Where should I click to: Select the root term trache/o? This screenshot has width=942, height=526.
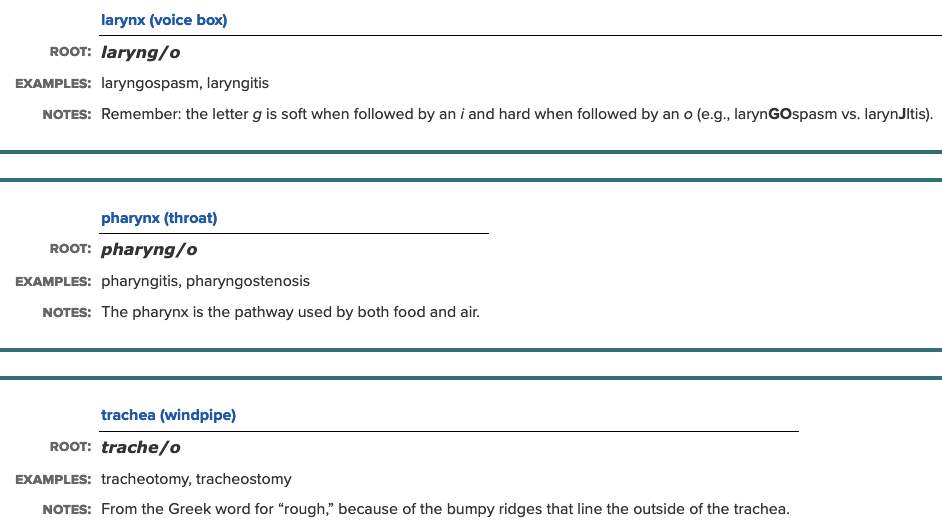click(141, 447)
